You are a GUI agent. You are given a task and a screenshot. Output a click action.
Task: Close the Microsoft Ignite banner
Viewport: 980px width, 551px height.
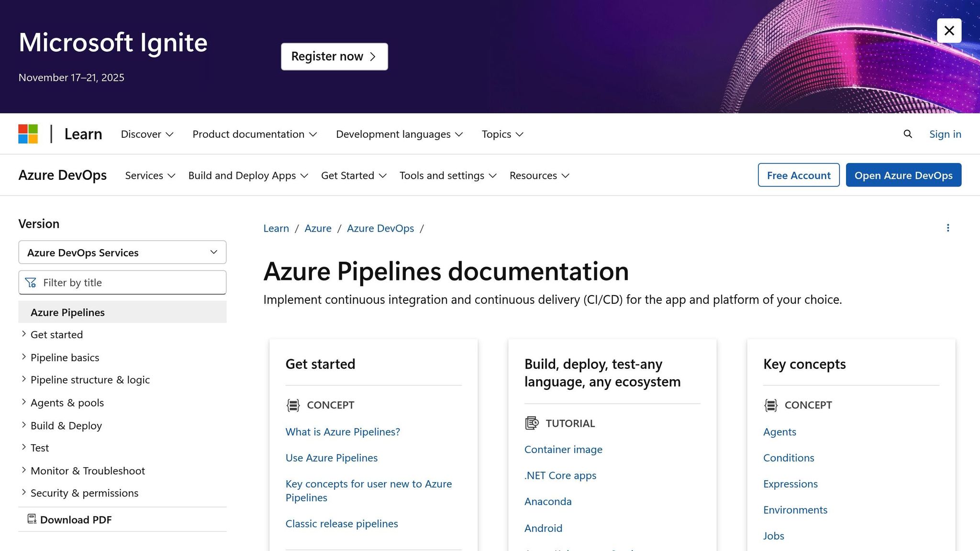[x=949, y=31]
